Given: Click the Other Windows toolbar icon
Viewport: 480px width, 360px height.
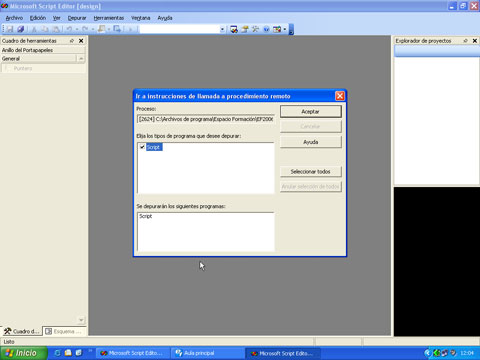Looking at the screenshot, I should 277,29.
